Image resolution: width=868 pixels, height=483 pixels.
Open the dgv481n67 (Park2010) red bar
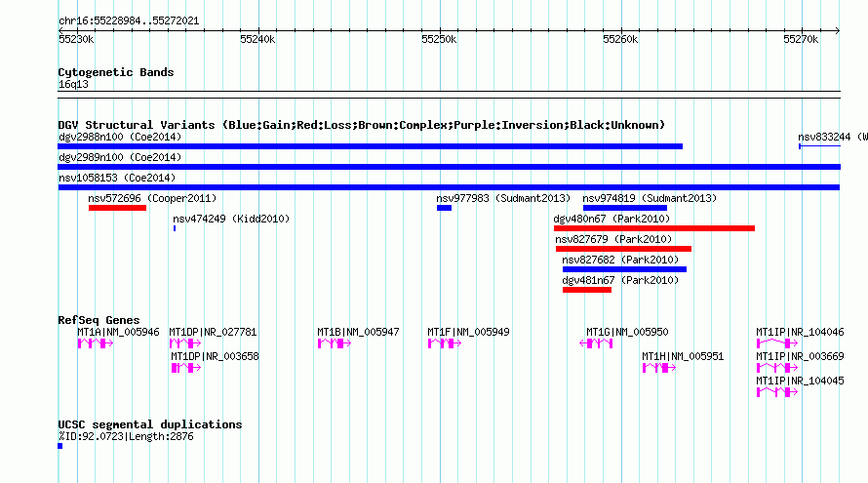click(x=587, y=290)
